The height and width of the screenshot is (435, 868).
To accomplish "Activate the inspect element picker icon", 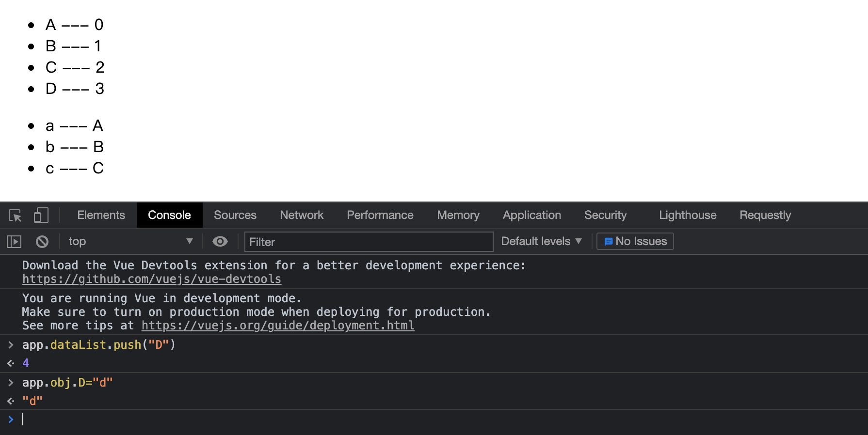I will click(x=15, y=216).
